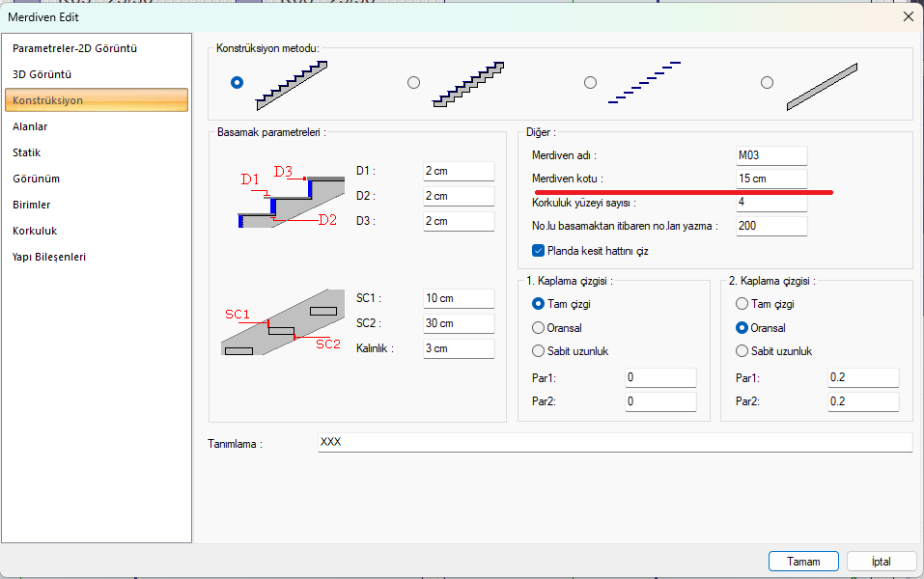Image resolution: width=924 pixels, height=579 pixels.
Task: Open the Görünüm page
Action: pyautogui.click(x=96, y=179)
